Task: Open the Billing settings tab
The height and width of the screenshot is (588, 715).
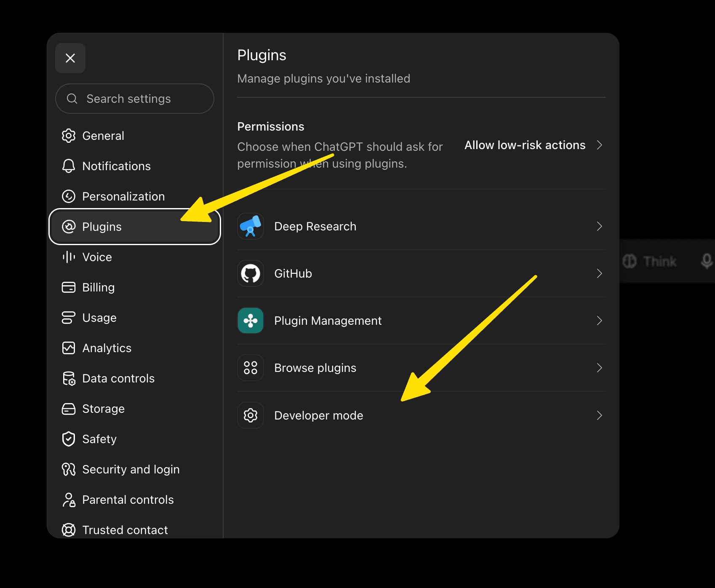Action: (x=99, y=287)
